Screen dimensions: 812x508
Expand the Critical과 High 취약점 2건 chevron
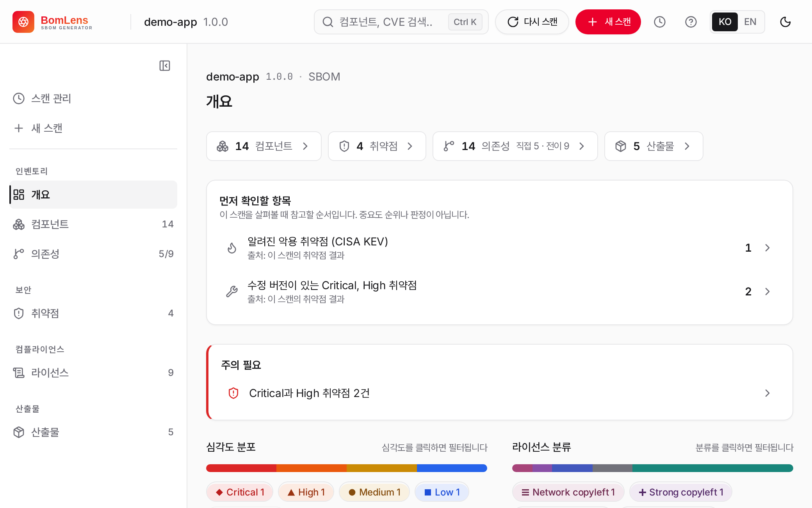(x=767, y=393)
